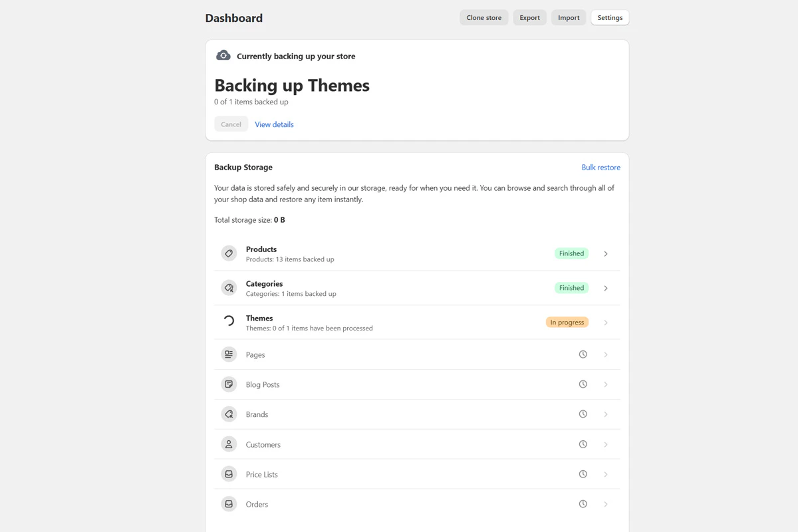798x532 pixels.
Task: Select the Products tag icon
Action: click(229, 253)
